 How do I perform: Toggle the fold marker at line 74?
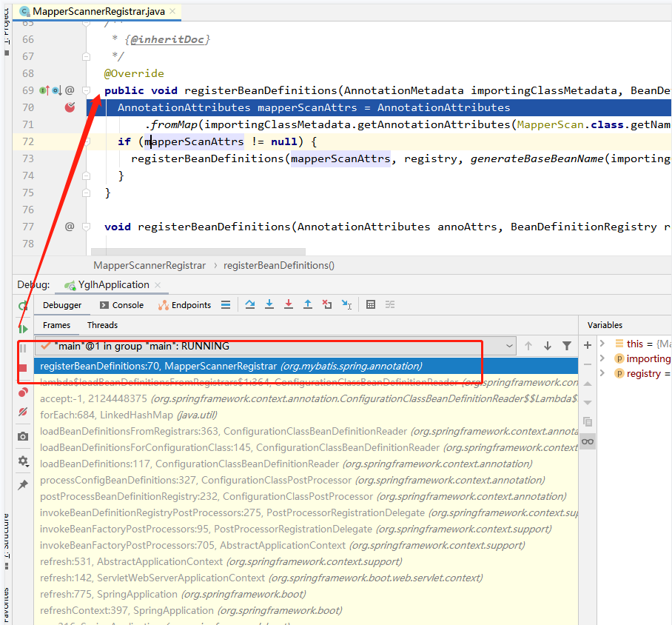click(x=86, y=176)
